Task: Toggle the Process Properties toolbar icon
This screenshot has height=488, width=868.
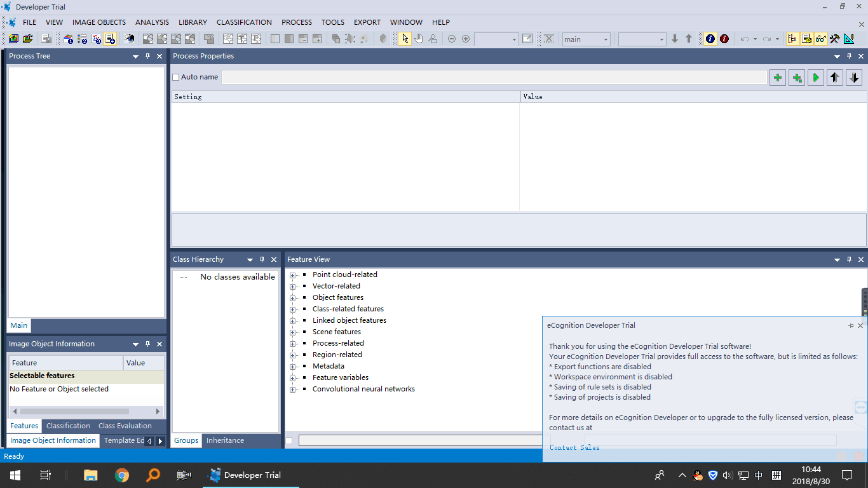Action: pyautogui.click(x=806, y=39)
